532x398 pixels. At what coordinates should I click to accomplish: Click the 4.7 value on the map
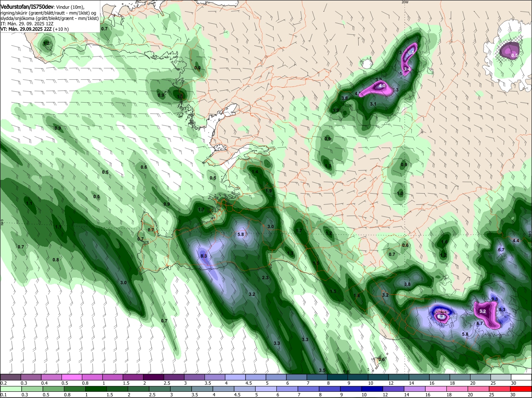pyautogui.click(x=357, y=94)
